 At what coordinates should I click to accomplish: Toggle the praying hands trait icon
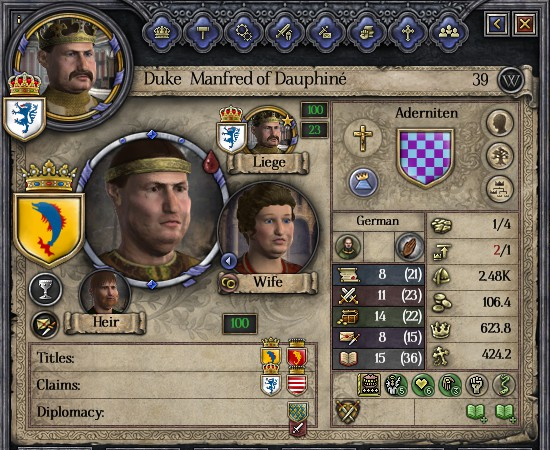click(x=409, y=247)
